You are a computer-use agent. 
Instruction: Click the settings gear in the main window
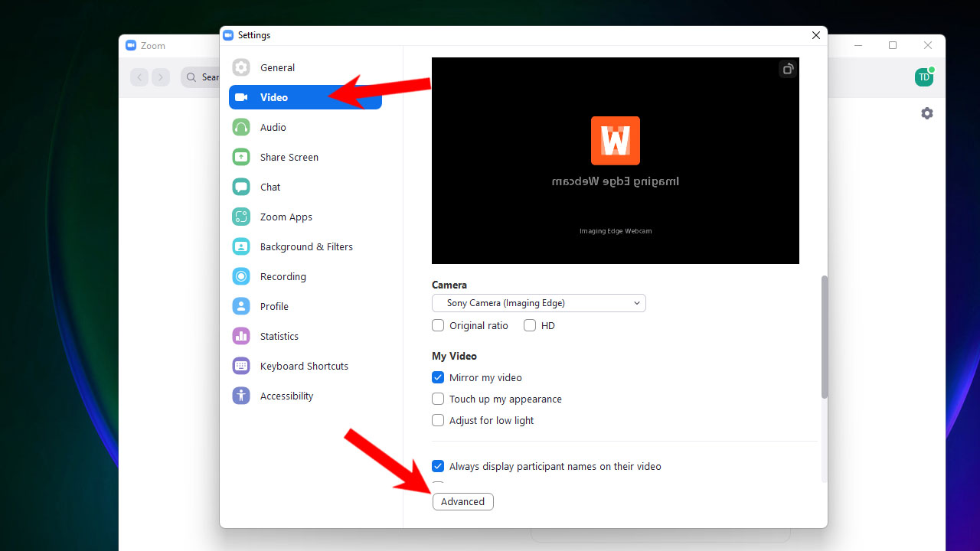(927, 112)
